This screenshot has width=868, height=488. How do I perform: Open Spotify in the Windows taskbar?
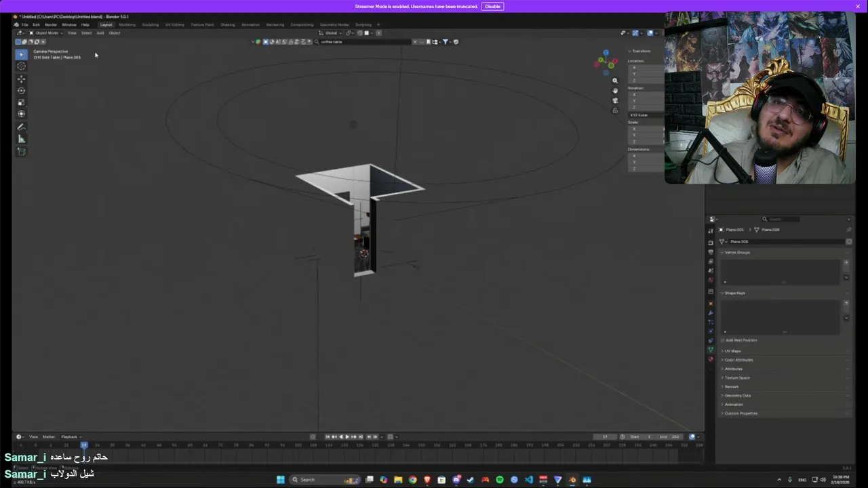coord(500,480)
